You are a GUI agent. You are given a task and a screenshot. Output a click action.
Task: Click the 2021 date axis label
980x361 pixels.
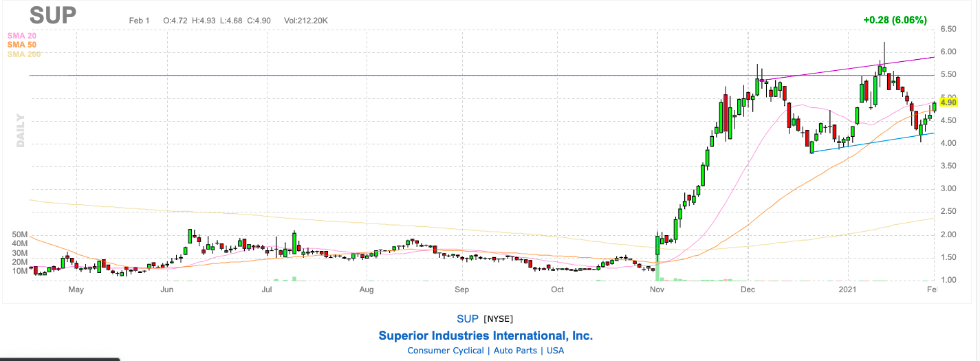coord(847,290)
